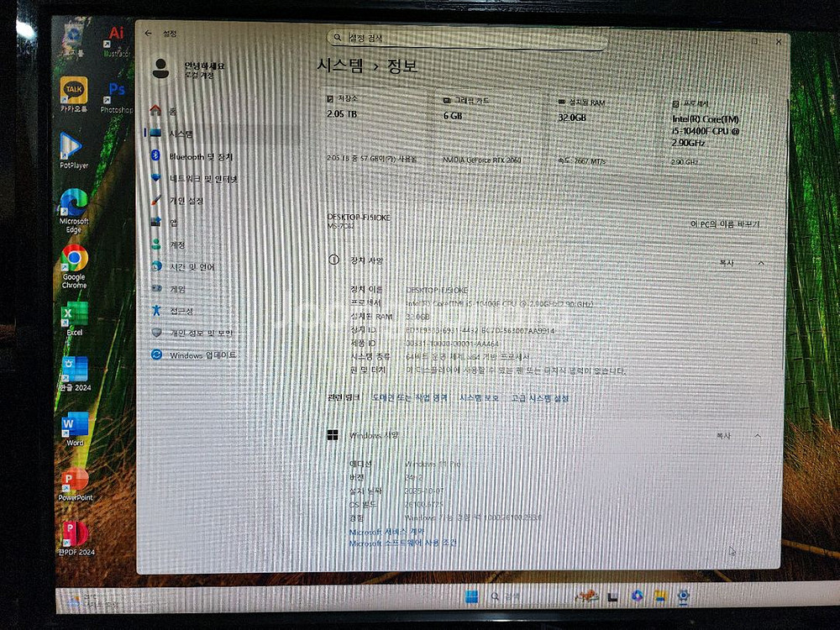
Task: Go to the 계정 accounts menu item
Action: (x=177, y=244)
